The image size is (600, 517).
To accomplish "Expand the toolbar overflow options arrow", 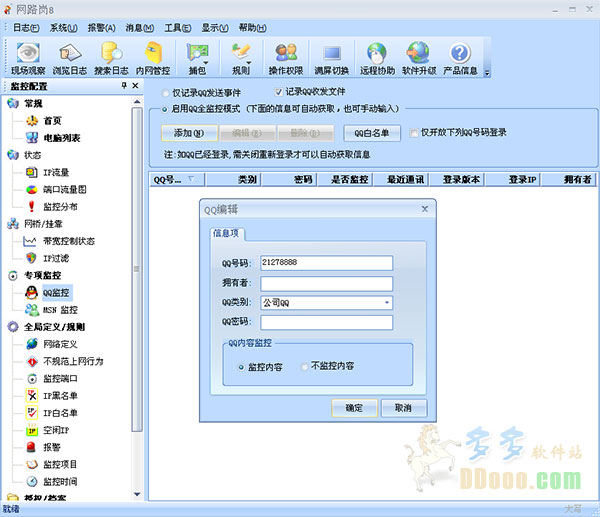I will point(487,73).
